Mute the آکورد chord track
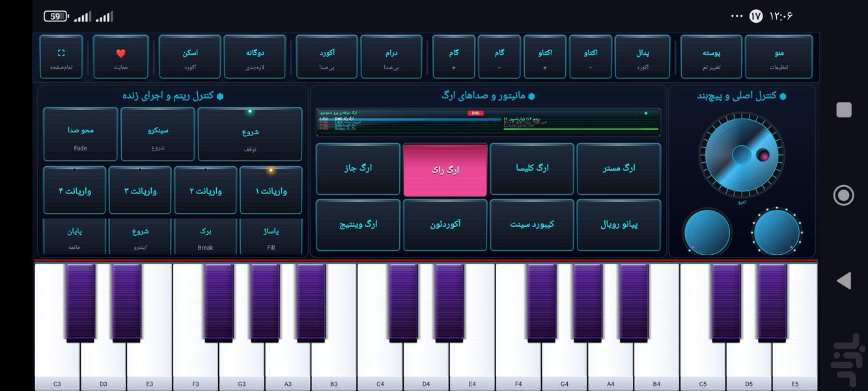Screen dimensions: 868x391 tap(327, 57)
